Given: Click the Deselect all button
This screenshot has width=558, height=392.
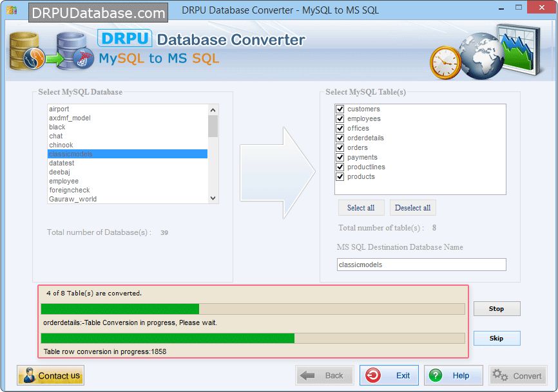Looking at the screenshot, I should (x=413, y=207).
